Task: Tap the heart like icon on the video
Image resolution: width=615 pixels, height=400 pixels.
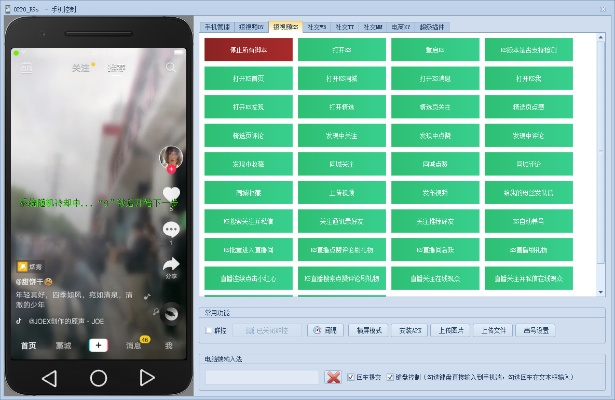Action: [171, 194]
